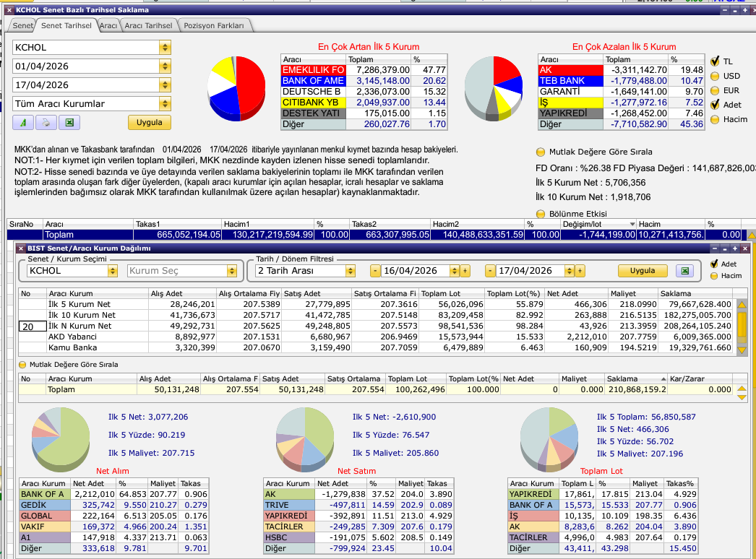Click scroll-down arrow beside Kamu Banka row

pos(742,350)
